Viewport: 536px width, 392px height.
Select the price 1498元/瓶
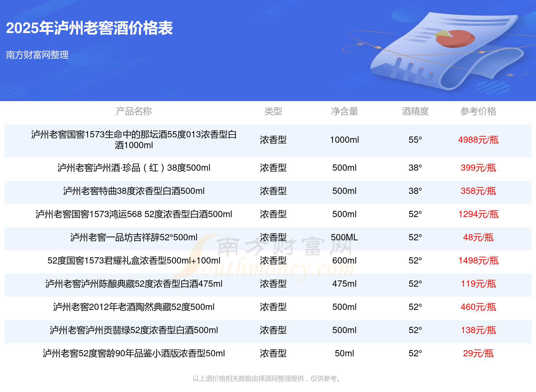pos(478,261)
